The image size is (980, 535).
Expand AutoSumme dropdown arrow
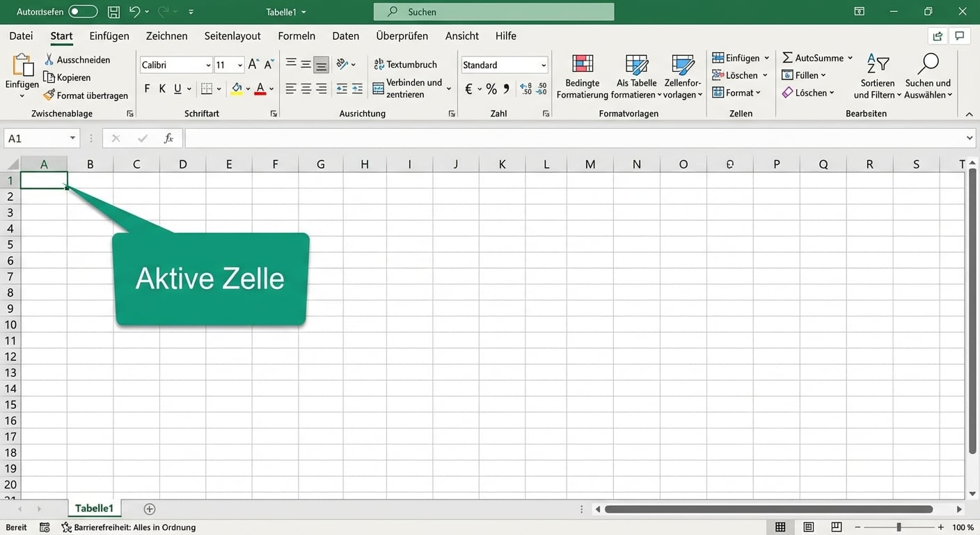[x=850, y=58]
